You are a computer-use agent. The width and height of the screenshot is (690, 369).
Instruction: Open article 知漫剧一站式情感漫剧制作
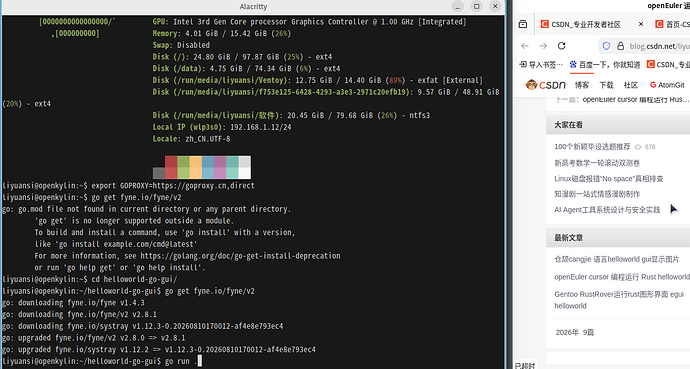click(597, 194)
